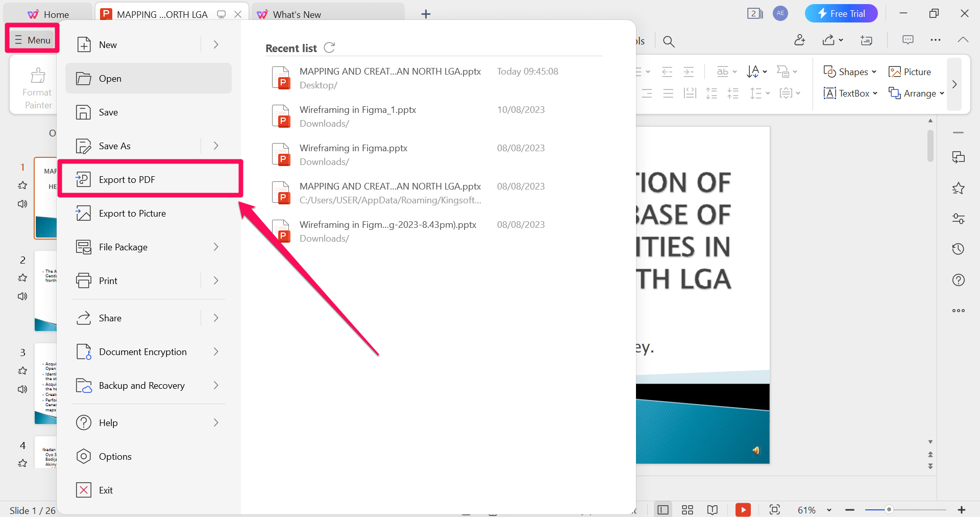
Task: Open Reading view from the status bar
Action: point(713,509)
